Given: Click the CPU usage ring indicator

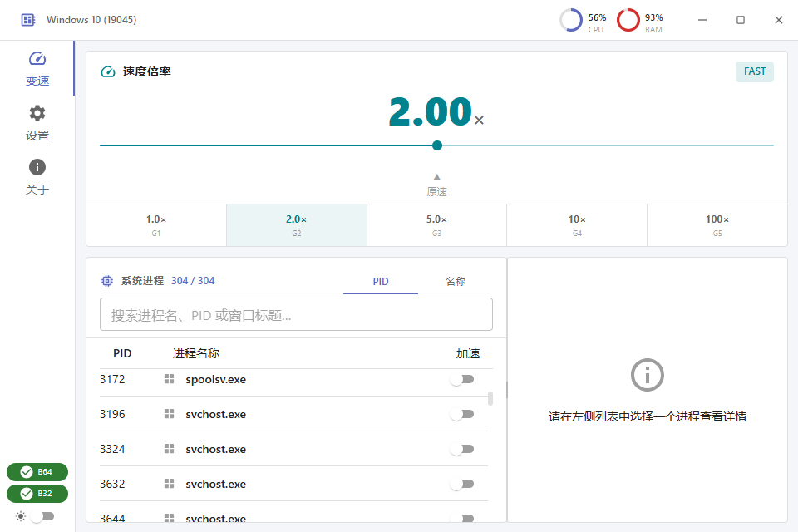Looking at the screenshot, I should click(571, 20).
